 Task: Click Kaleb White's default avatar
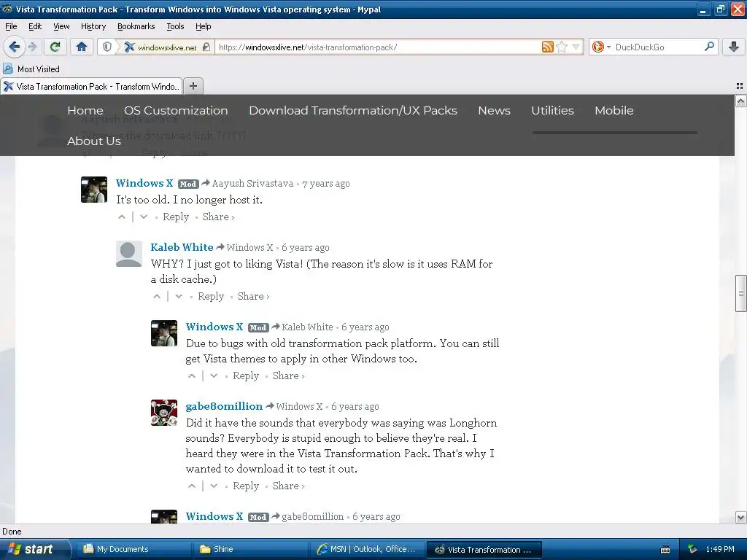pyautogui.click(x=129, y=254)
